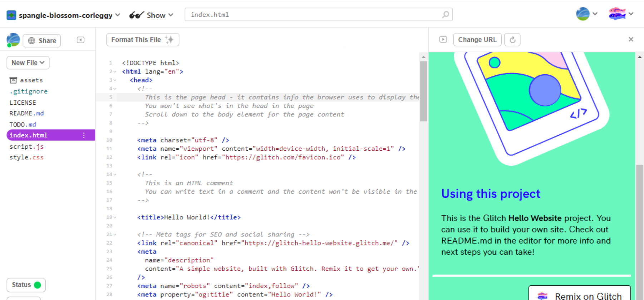Click the og:title meta tag on line 28
This screenshot has height=300, width=644.
(235, 294)
